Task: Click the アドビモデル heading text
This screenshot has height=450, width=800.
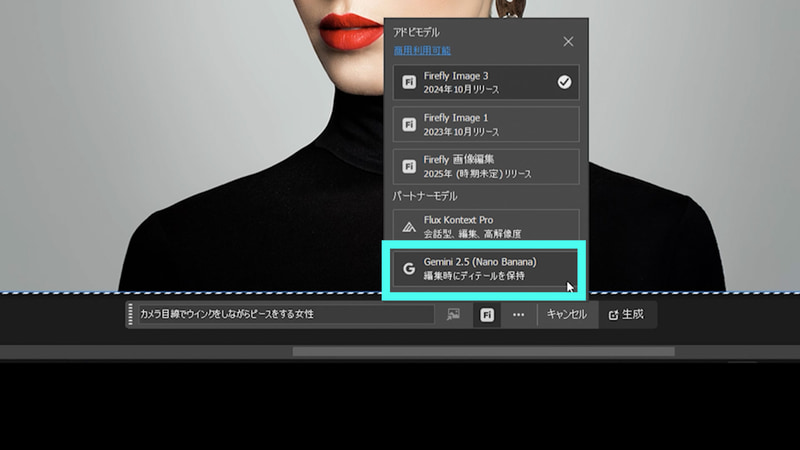Action: 416,32
